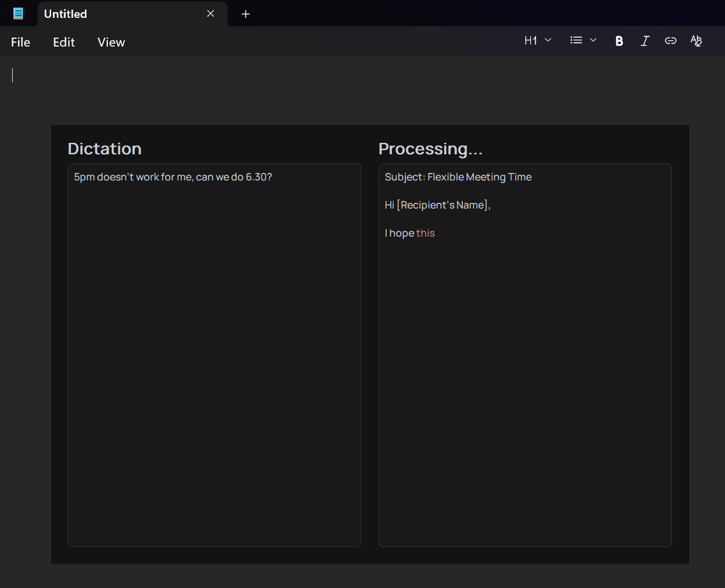The height and width of the screenshot is (588, 725).
Task: Open the heading style dropdown chevron
Action: [x=548, y=40]
